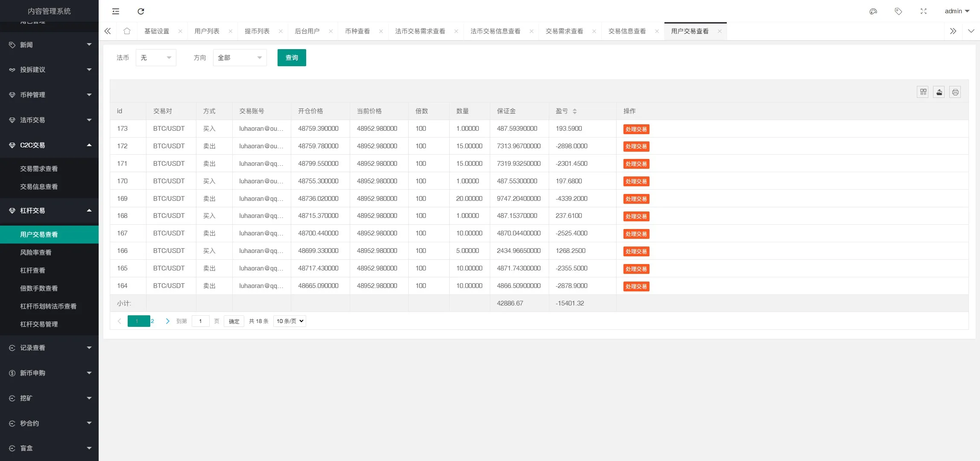Click the tab bar right-scroll double-arrow icon
980x461 pixels.
click(953, 31)
